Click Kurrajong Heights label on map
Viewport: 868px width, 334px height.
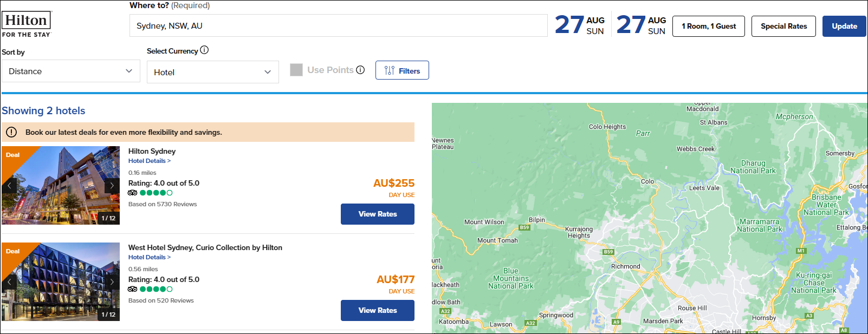pos(579,232)
